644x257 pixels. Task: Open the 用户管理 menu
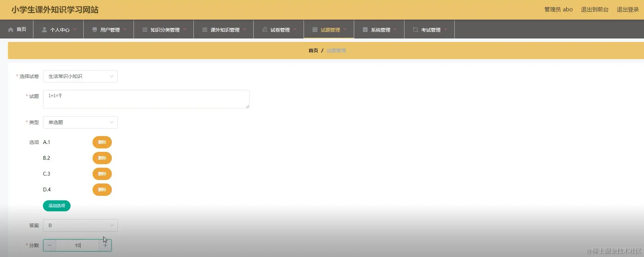[x=109, y=29]
